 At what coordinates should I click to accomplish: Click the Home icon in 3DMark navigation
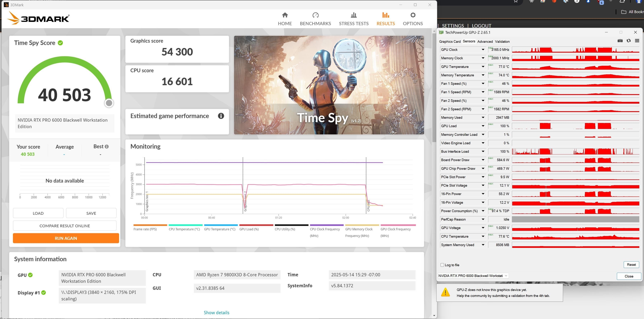[x=285, y=15]
